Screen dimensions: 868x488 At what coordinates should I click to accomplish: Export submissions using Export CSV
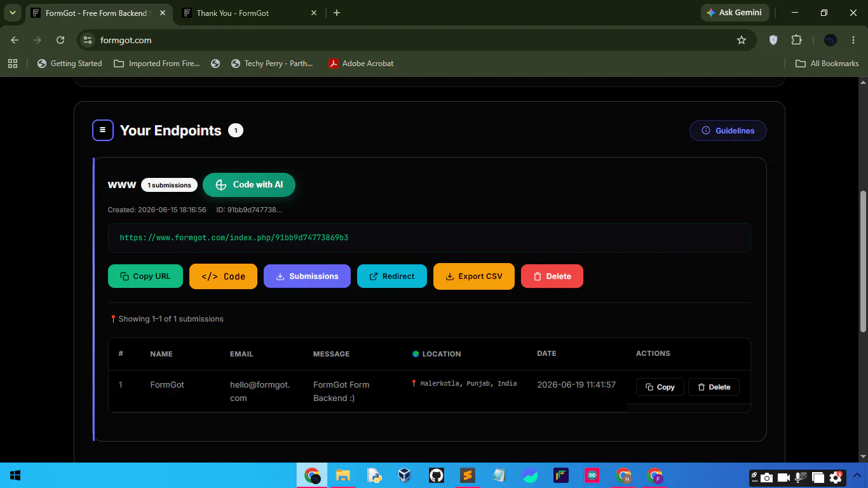pyautogui.click(x=474, y=276)
